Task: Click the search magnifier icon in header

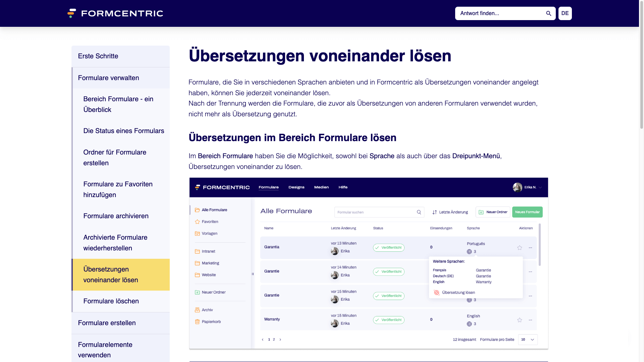Action: point(548,13)
